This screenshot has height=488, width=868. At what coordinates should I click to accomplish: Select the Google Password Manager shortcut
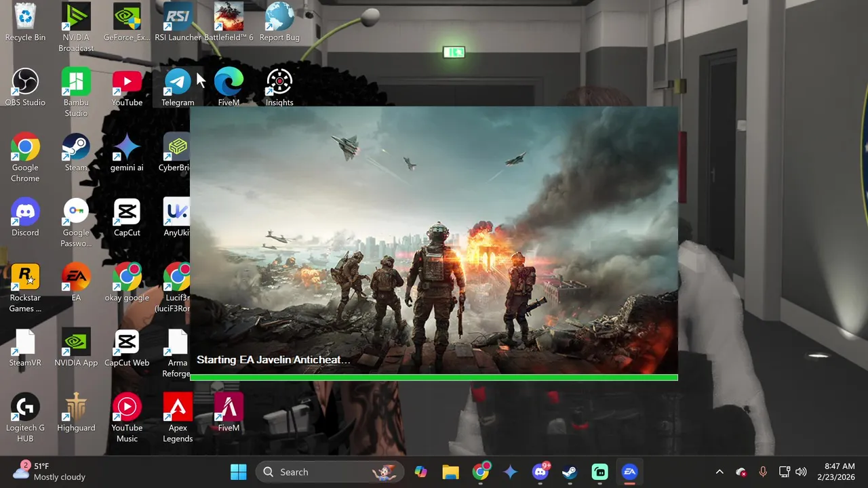point(76,223)
